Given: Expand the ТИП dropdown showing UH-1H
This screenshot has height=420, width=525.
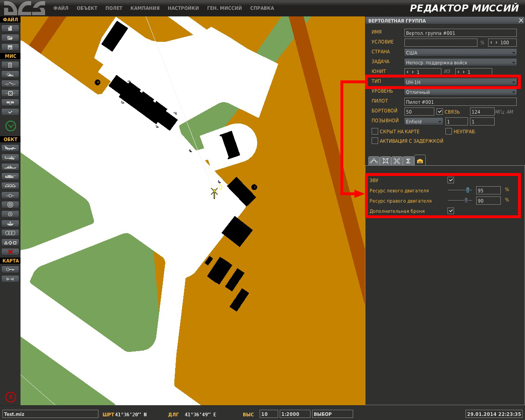Looking at the screenshot, I should pyautogui.click(x=460, y=82).
